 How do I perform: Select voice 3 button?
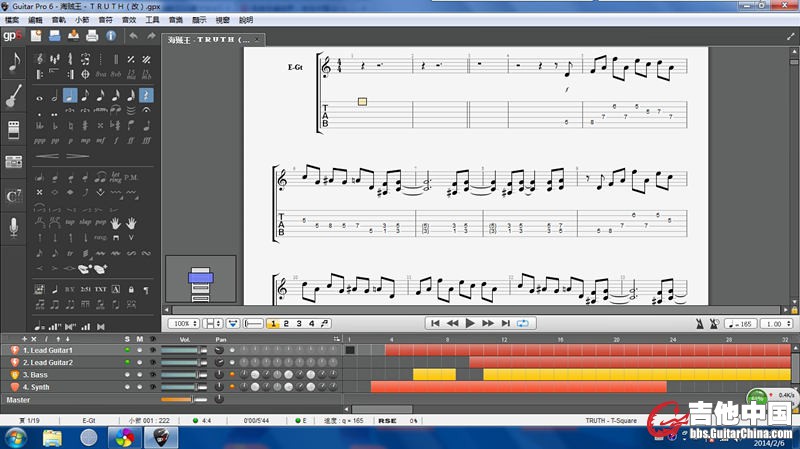point(299,323)
